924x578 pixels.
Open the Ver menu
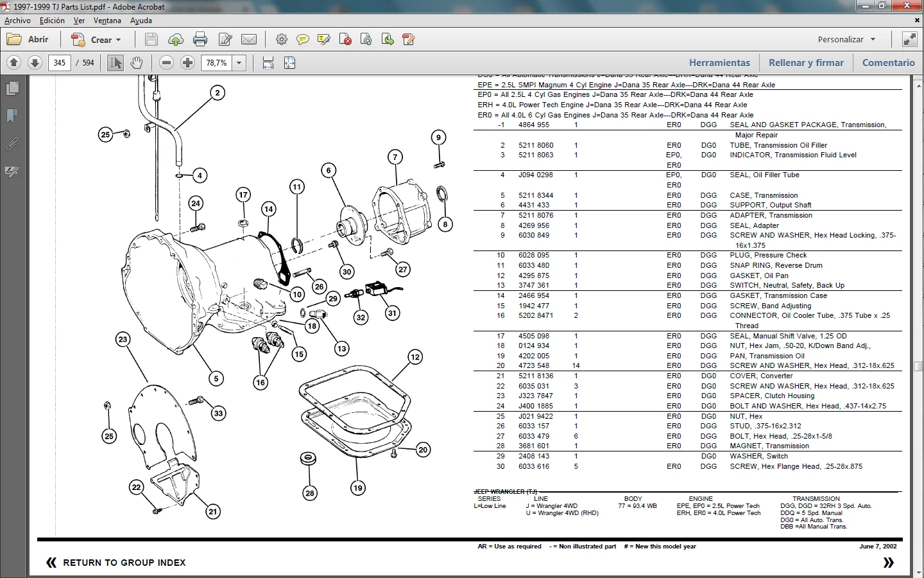[79, 21]
